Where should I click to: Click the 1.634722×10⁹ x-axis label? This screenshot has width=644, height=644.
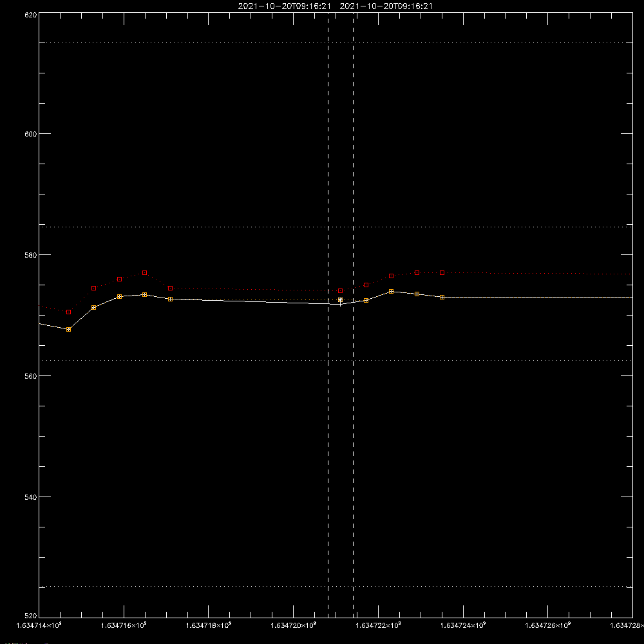tap(378, 625)
